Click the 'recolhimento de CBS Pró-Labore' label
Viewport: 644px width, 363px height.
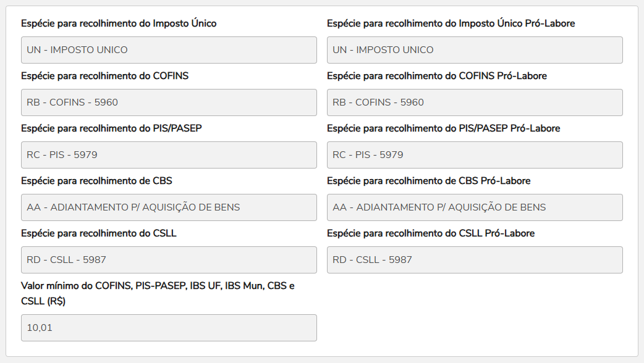click(428, 181)
